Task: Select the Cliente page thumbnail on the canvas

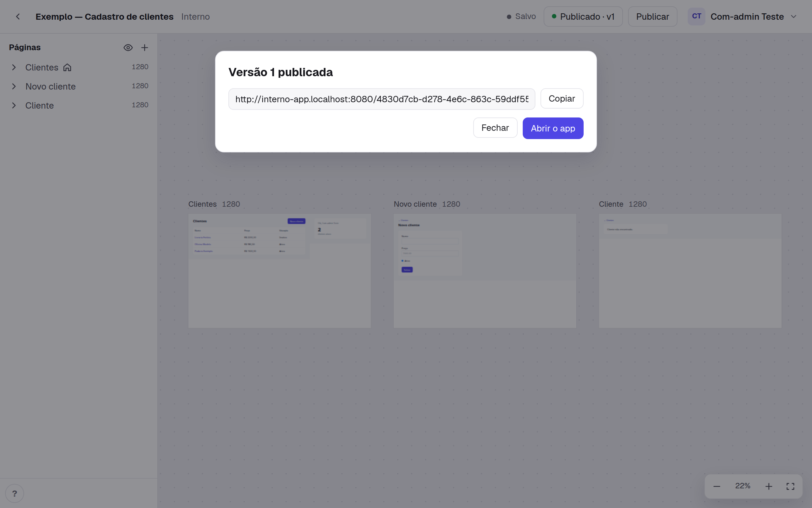Action: [690, 271]
